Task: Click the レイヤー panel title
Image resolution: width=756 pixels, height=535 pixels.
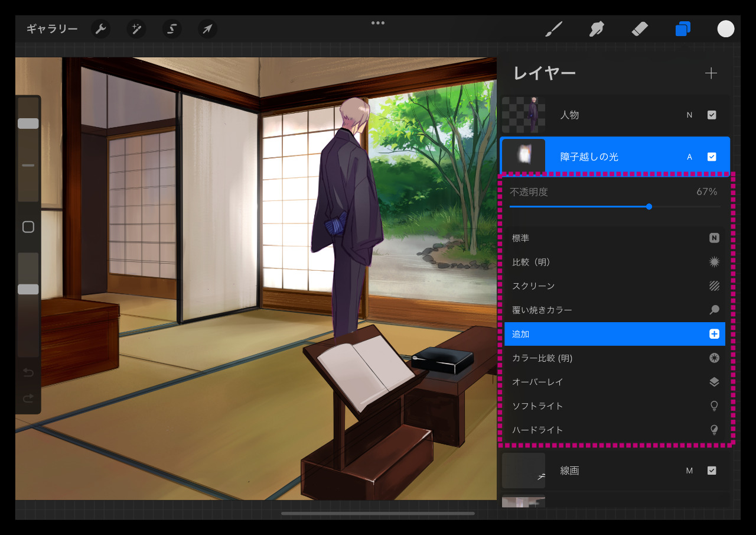Action: coord(544,73)
